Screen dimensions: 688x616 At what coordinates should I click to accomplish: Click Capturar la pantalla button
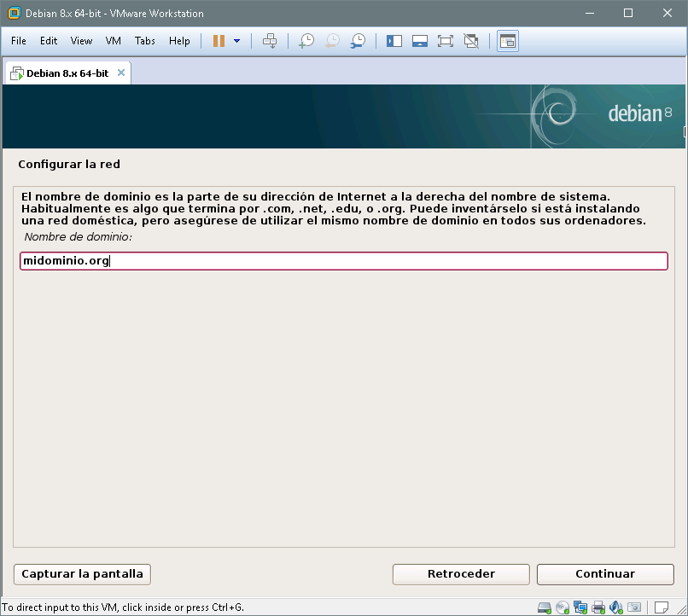(83, 574)
